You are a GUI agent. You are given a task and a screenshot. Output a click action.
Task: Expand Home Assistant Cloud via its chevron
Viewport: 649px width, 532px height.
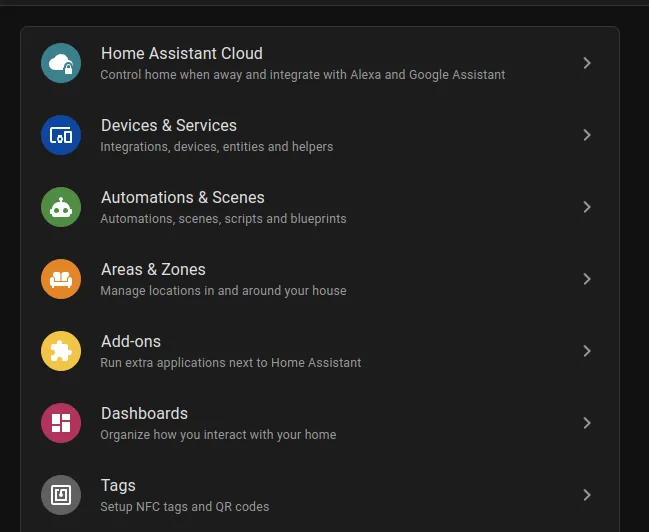click(x=587, y=63)
